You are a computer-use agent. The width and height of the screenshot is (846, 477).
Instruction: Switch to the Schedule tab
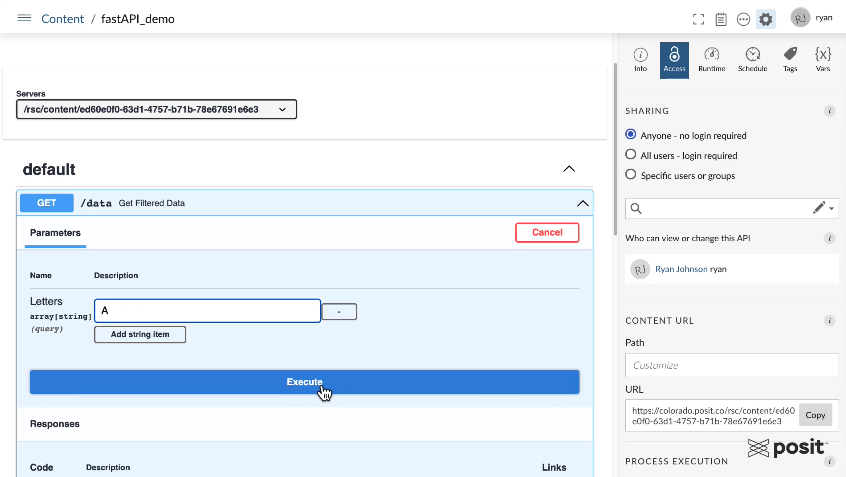point(752,59)
